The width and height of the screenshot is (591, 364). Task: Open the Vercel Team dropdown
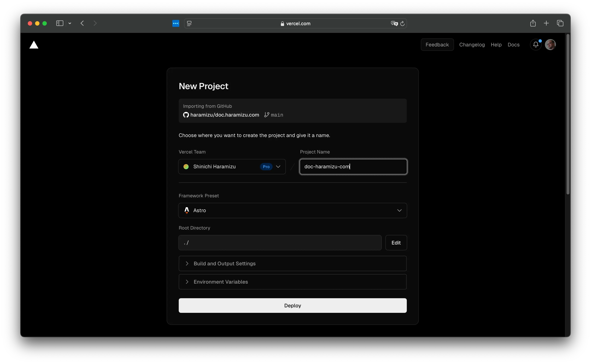232,167
